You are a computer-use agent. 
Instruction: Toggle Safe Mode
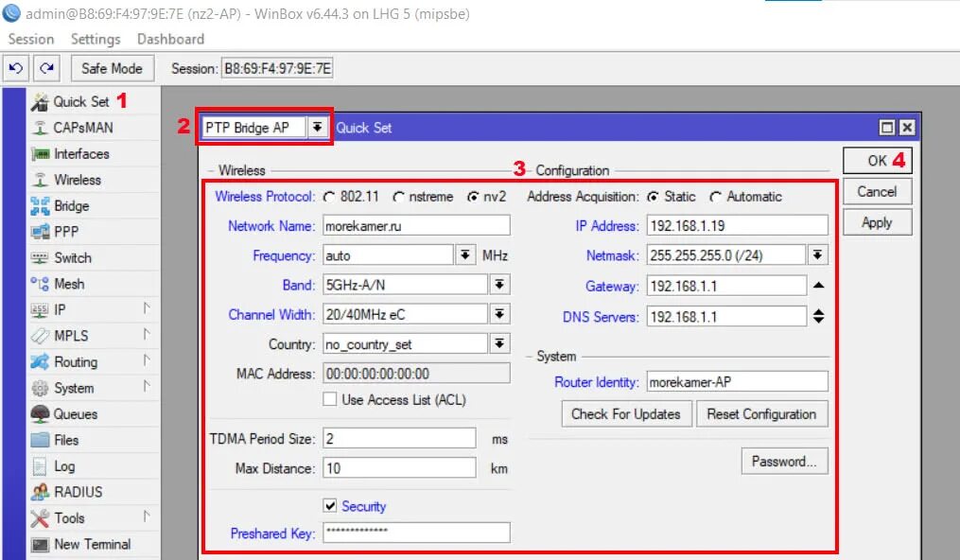coord(112,68)
